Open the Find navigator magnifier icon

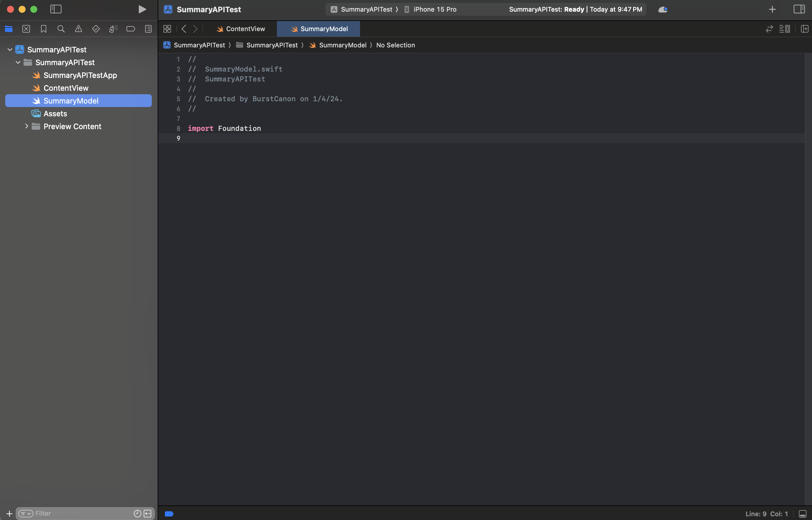[x=61, y=29]
